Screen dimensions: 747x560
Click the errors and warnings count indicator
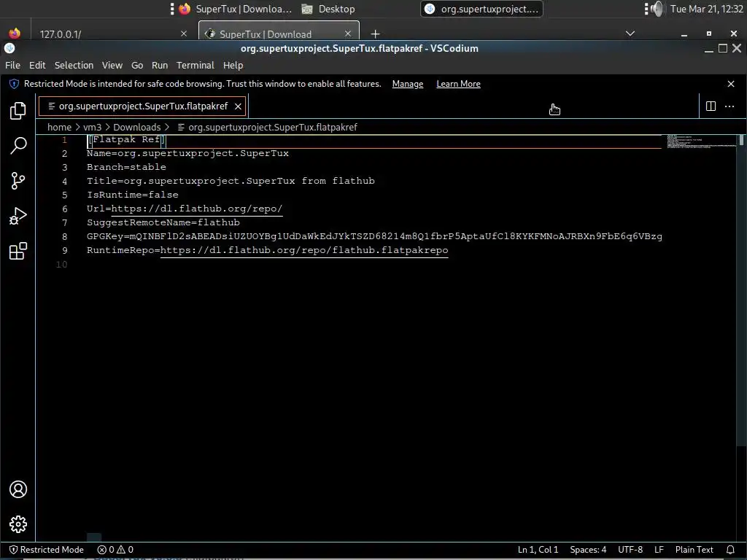click(115, 550)
